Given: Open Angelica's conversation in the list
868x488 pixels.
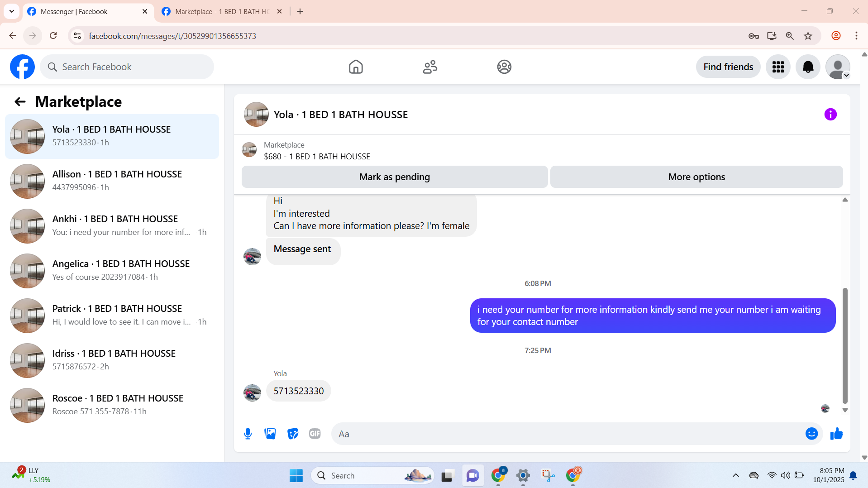Looking at the screenshot, I should coord(112,271).
